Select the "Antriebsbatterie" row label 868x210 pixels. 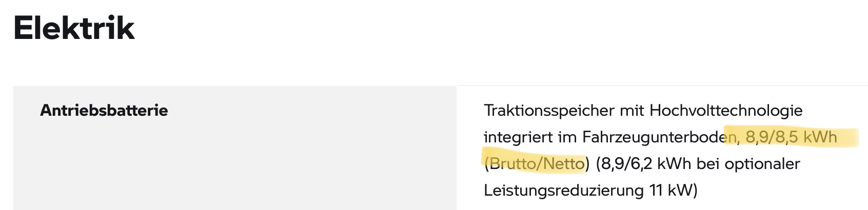pyautogui.click(x=104, y=111)
